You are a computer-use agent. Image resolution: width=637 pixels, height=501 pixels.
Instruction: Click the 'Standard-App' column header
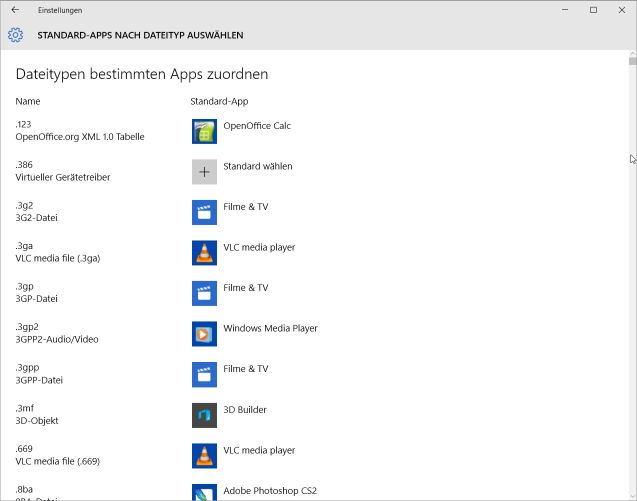pyautogui.click(x=219, y=101)
